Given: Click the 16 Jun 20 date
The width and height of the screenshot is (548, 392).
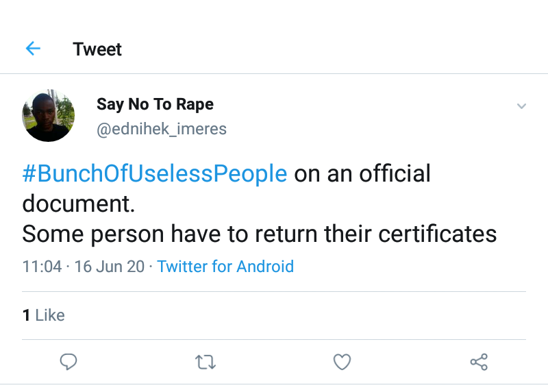Looking at the screenshot, I should [110, 266].
